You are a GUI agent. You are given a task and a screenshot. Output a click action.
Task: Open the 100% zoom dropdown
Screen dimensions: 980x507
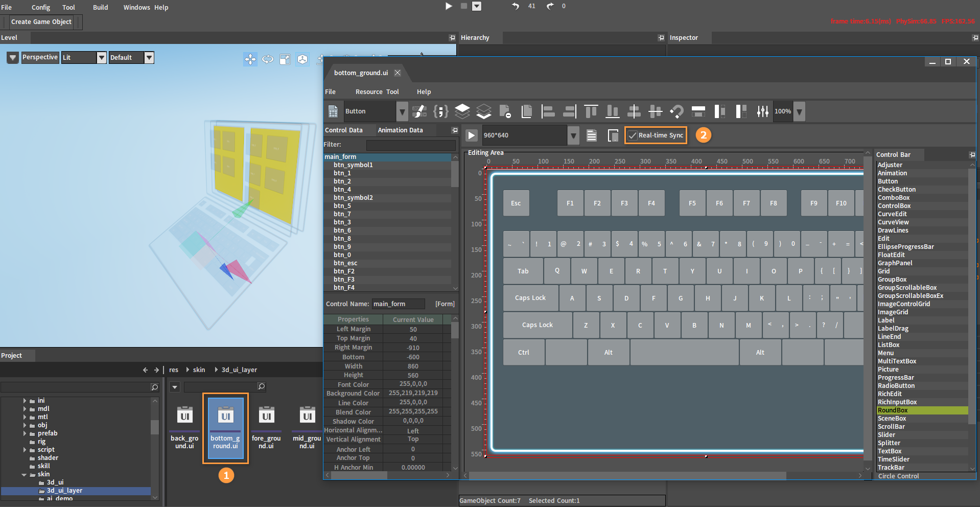800,111
